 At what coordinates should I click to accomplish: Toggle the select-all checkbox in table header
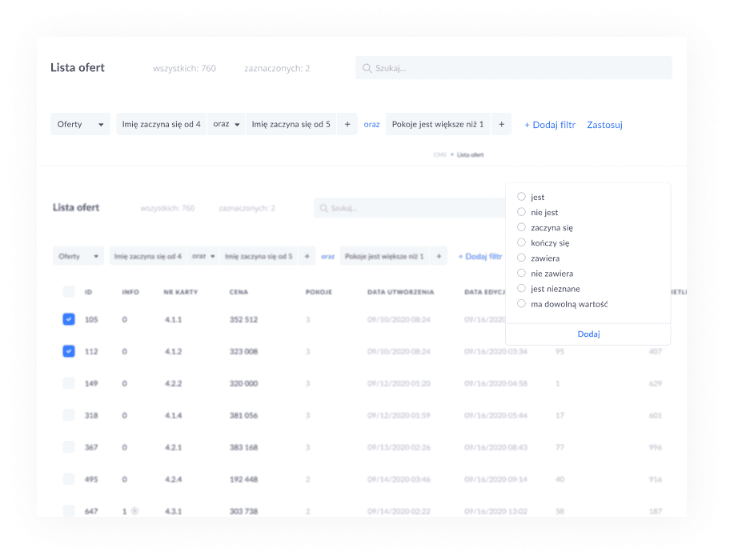tap(69, 292)
